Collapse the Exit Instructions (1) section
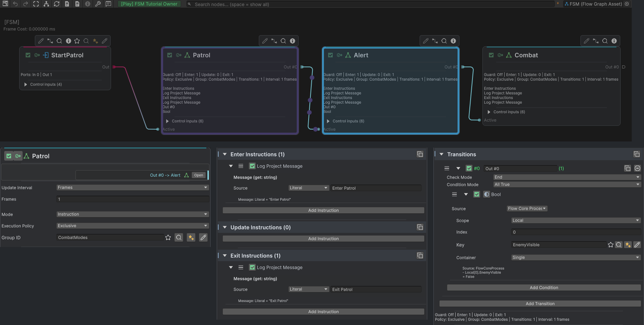644x325 pixels. pos(225,255)
